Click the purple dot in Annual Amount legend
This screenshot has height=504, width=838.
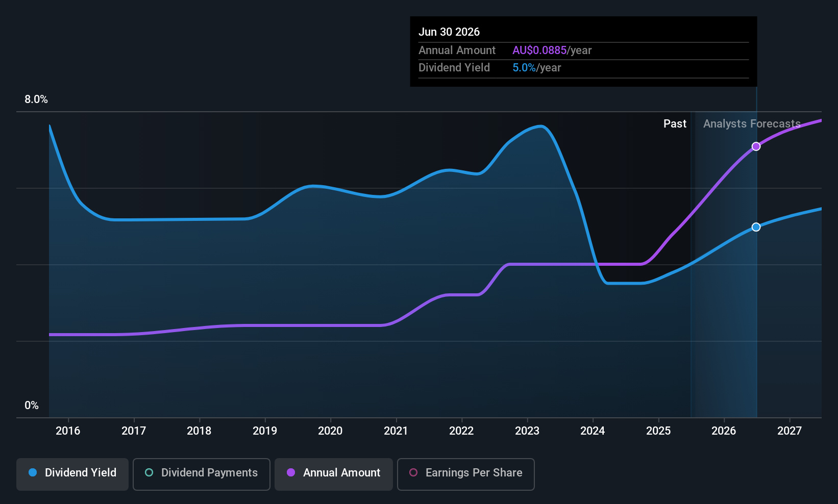tap(291, 472)
